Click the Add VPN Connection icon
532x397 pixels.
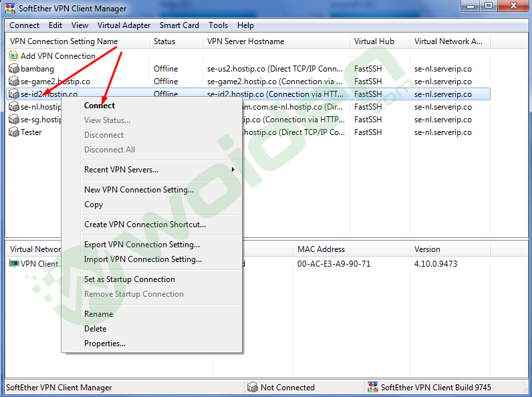pos(13,55)
